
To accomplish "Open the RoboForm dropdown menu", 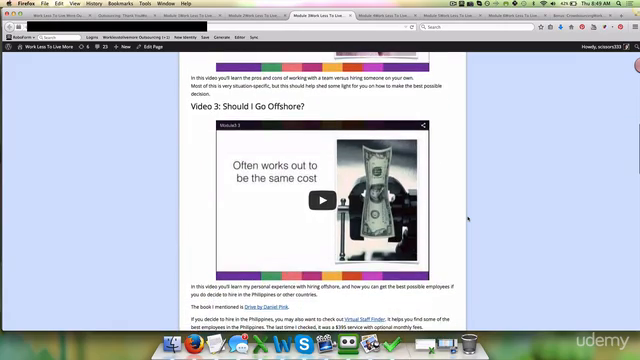I will pyautogui.click(x=20, y=37).
